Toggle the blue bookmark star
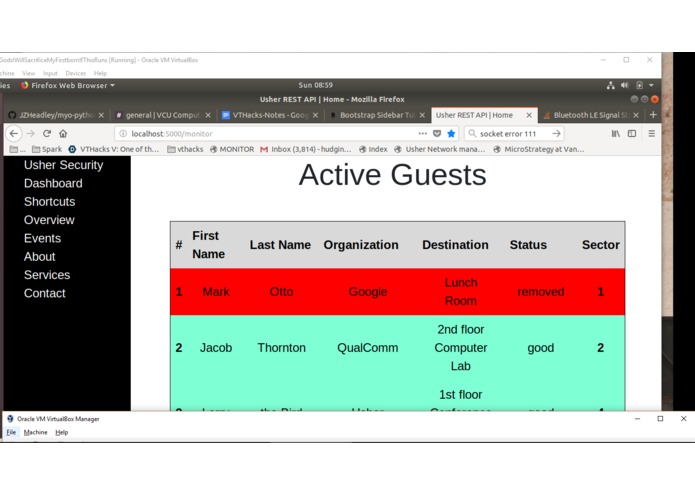The height and width of the screenshot is (494, 695). (451, 133)
